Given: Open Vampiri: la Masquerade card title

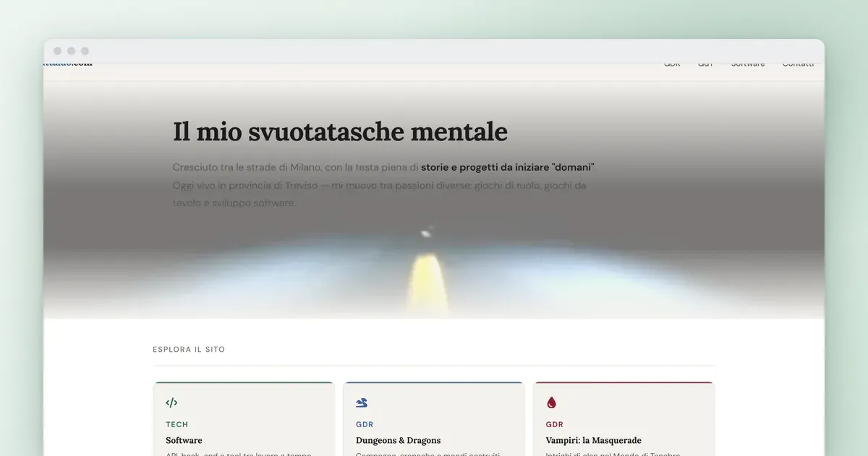Looking at the screenshot, I should (x=593, y=440).
